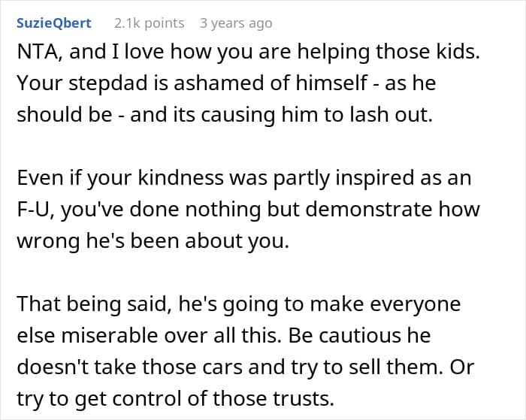Click the phrase "That being said"
526x420 pixels.
tap(80, 303)
